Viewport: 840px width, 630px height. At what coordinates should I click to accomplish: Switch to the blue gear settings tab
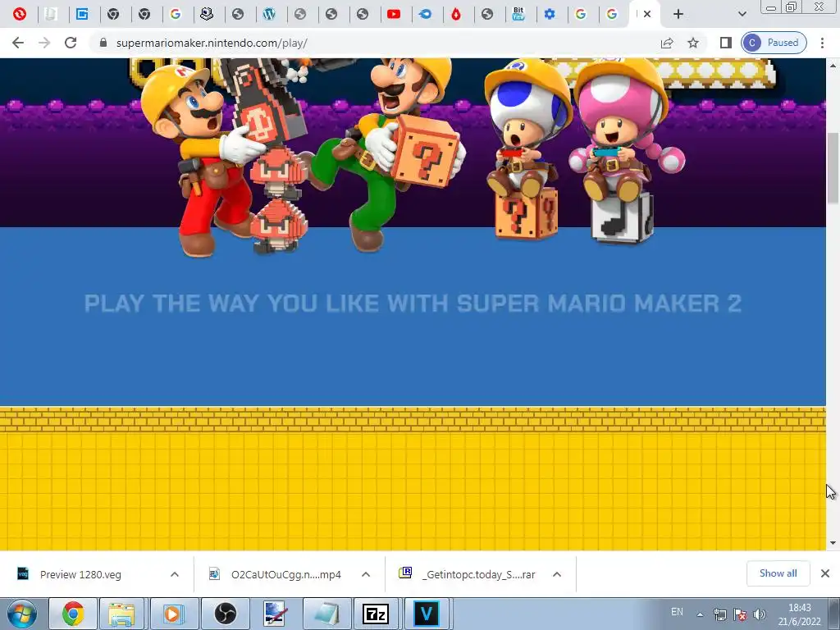click(550, 15)
